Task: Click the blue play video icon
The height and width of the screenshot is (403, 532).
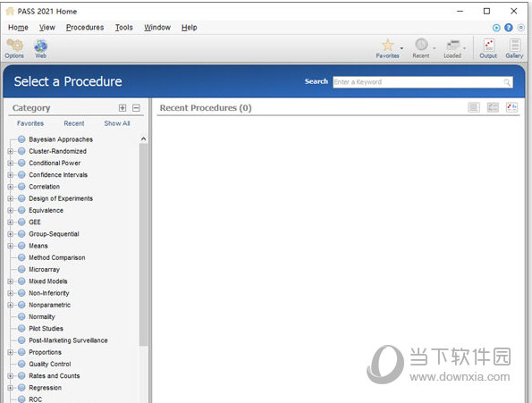Action: tap(496, 28)
